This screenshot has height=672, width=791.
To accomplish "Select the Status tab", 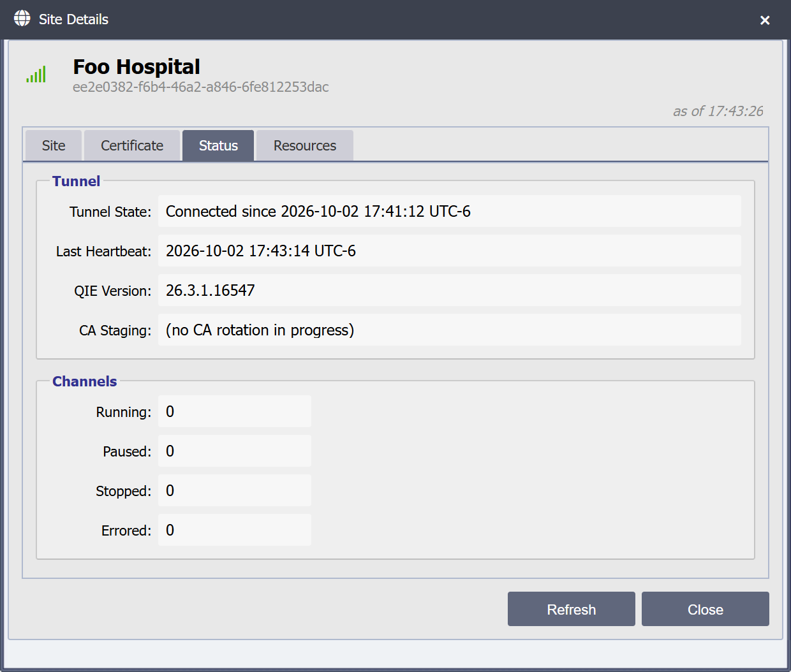I will [x=218, y=145].
